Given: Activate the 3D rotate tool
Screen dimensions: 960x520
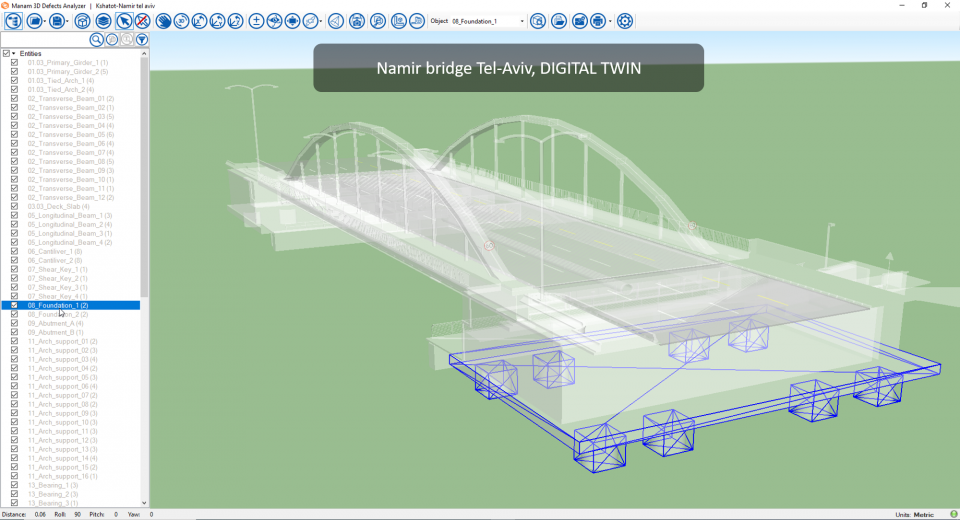Looking at the screenshot, I should [x=181, y=21].
